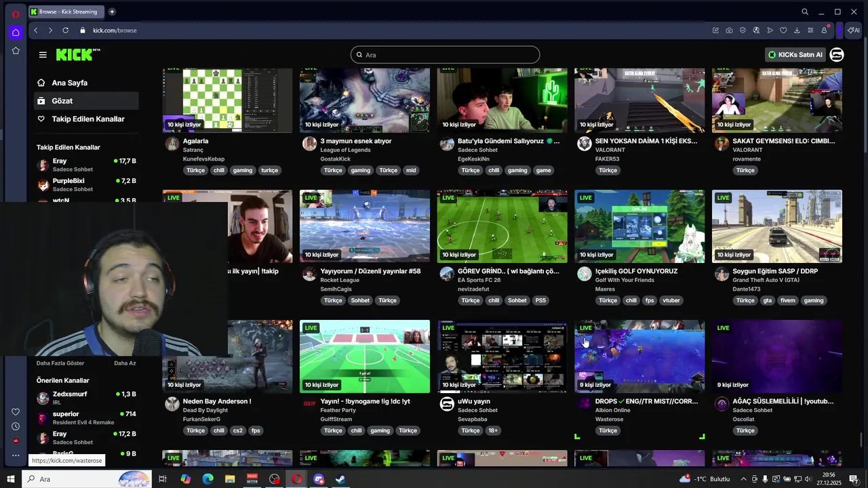
Task: Reload the page with the refresh icon
Action: pos(65,30)
